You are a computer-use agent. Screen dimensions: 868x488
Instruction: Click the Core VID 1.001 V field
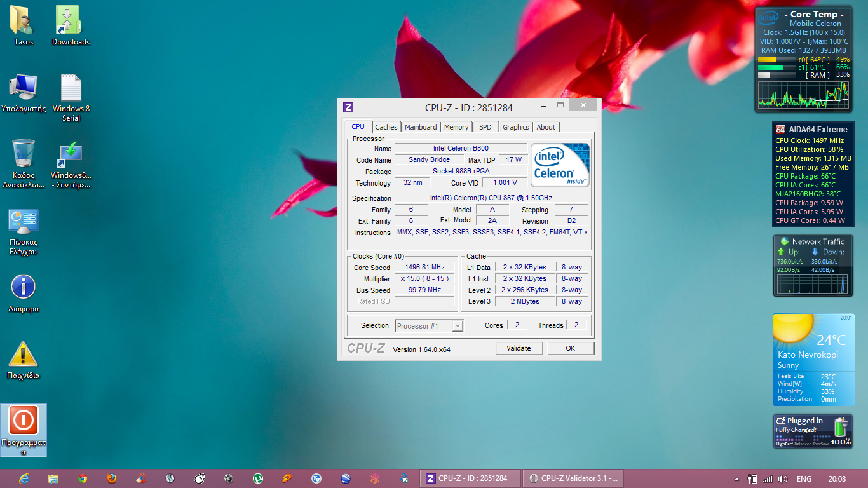click(505, 182)
